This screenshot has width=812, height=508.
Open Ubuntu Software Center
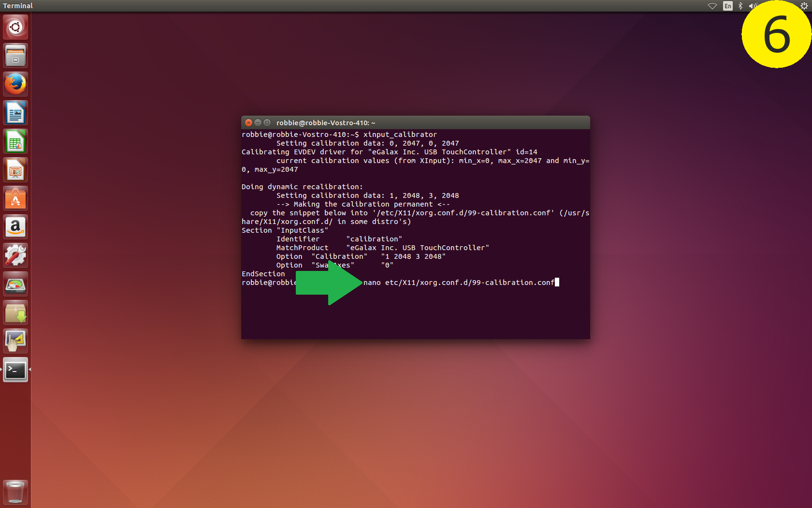click(x=15, y=198)
